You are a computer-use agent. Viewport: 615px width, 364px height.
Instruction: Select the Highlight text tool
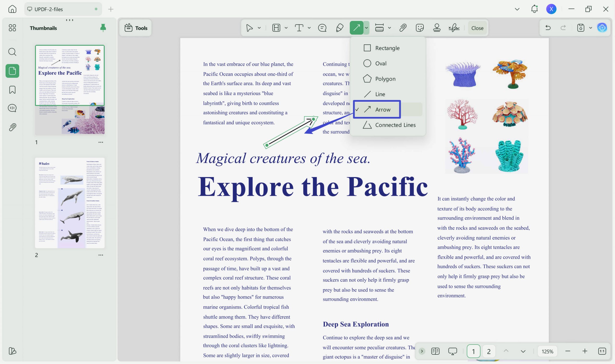pyautogui.click(x=276, y=28)
